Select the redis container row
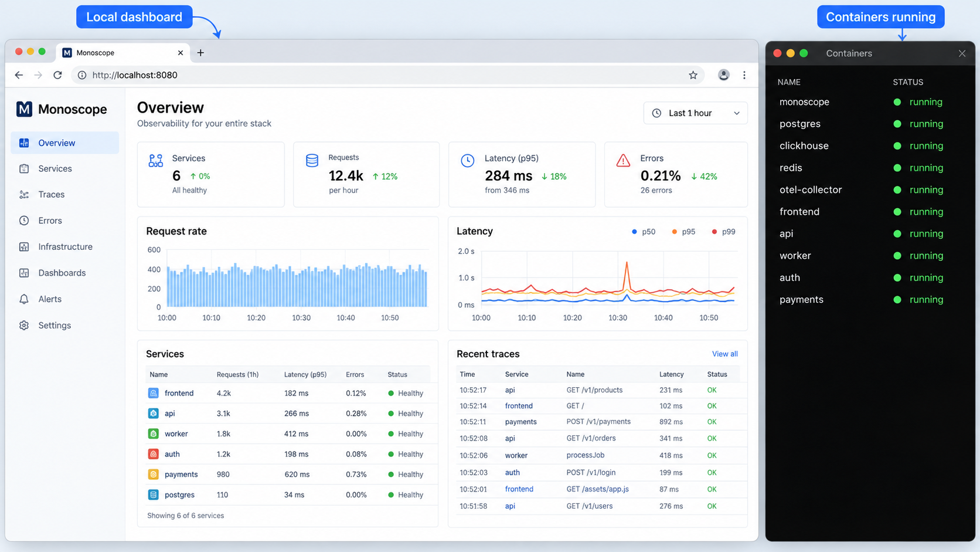This screenshot has width=980, height=552. click(x=870, y=168)
